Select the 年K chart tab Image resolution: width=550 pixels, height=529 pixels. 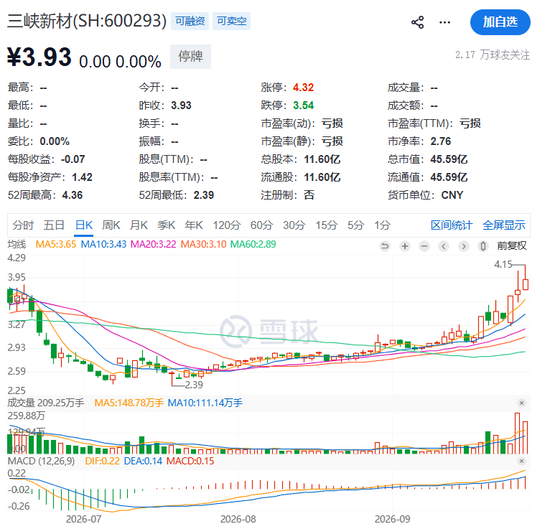pyautogui.click(x=194, y=225)
